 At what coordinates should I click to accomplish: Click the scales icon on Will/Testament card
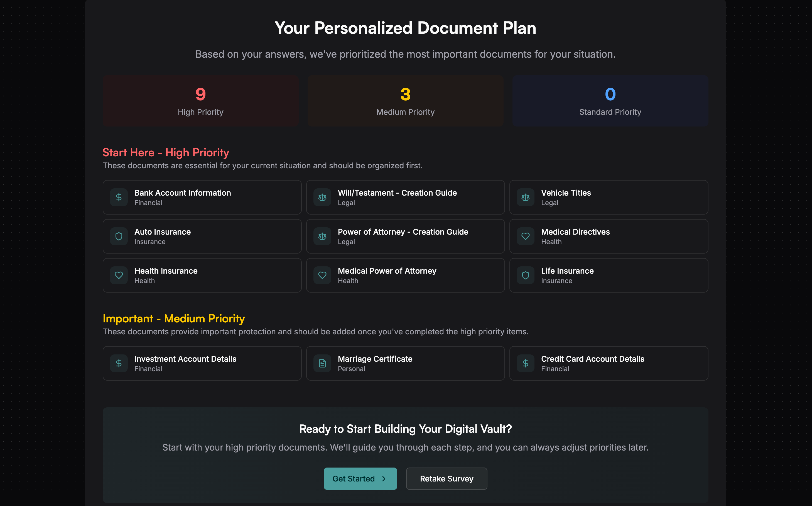click(x=322, y=198)
